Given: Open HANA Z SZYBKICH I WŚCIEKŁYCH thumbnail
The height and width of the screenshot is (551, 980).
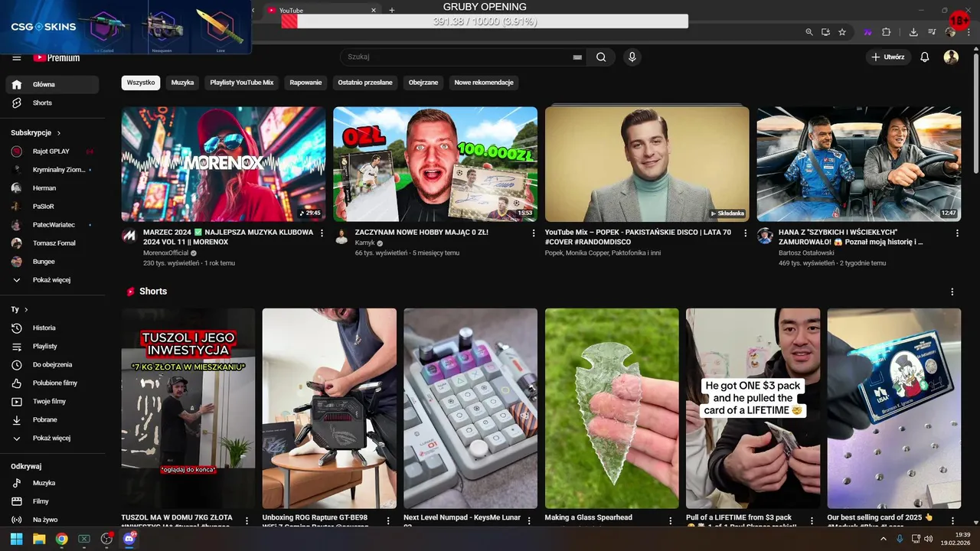Looking at the screenshot, I should click(859, 164).
